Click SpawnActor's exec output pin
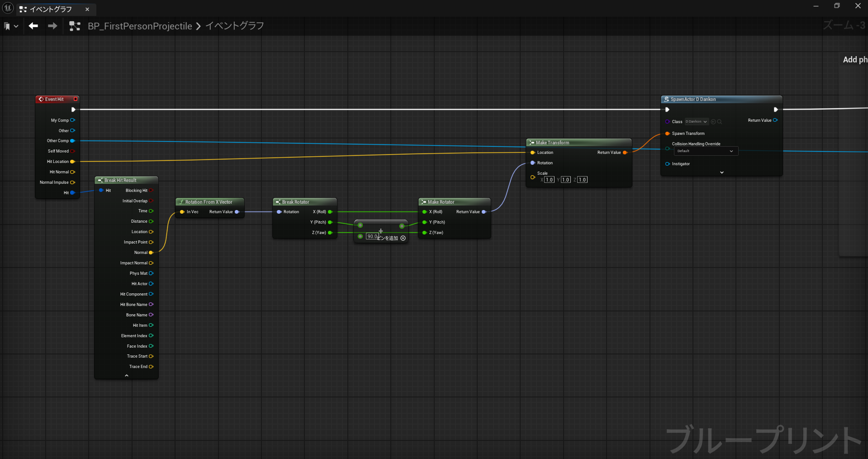 [x=776, y=110]
